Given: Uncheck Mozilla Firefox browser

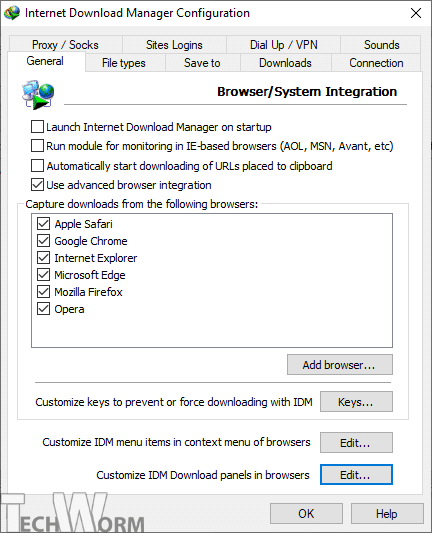Looking at the screenshot, I should [44, 292].
